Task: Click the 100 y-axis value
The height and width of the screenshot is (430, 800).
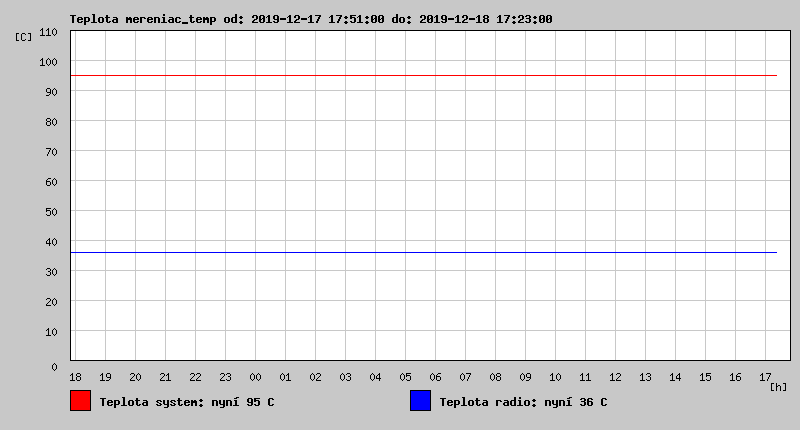Action: (x=48, y=62)
